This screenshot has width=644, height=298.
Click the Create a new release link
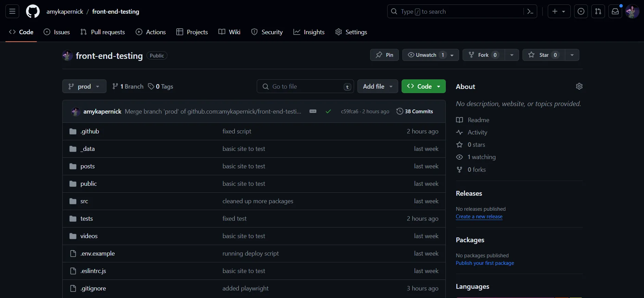(479, 217)
